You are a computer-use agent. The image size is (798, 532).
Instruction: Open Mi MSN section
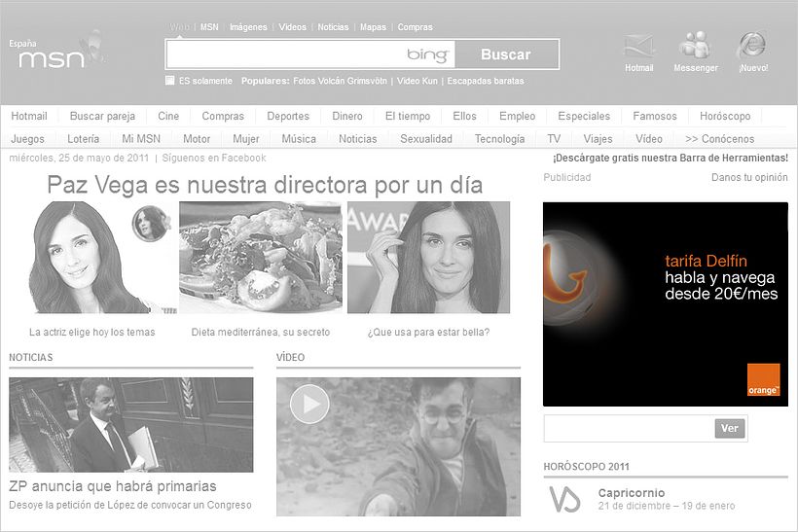pos(141,139)
